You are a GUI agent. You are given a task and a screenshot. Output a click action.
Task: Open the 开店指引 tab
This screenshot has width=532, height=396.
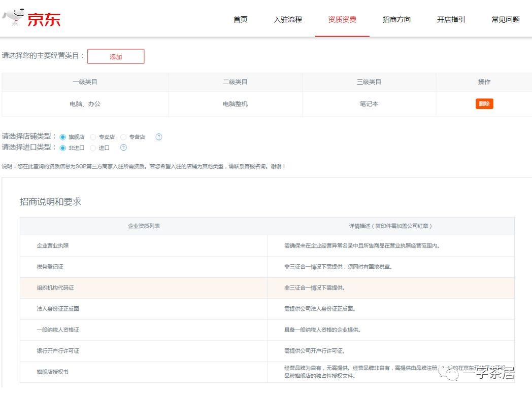451,19
